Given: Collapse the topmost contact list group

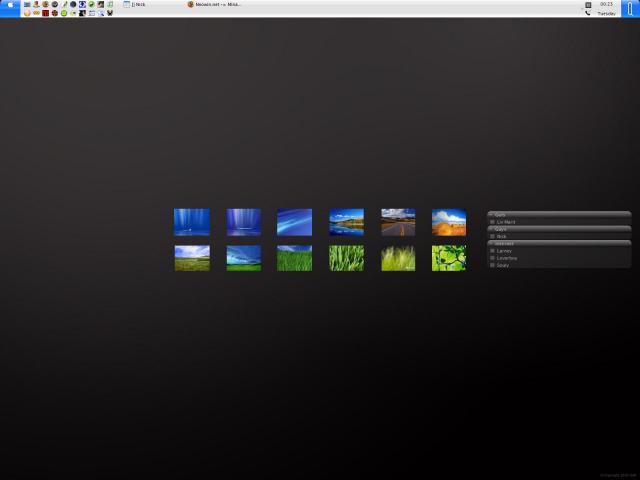Looking at the screenshot, I should click(559, 214).
